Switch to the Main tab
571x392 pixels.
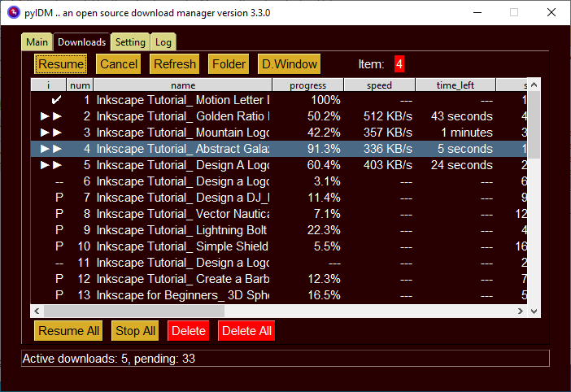tap(37, 42)
